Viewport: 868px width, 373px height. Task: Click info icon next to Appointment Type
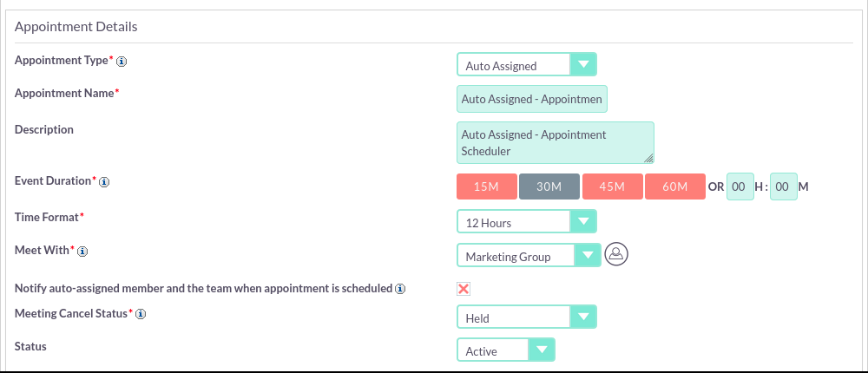pos(122,62)
